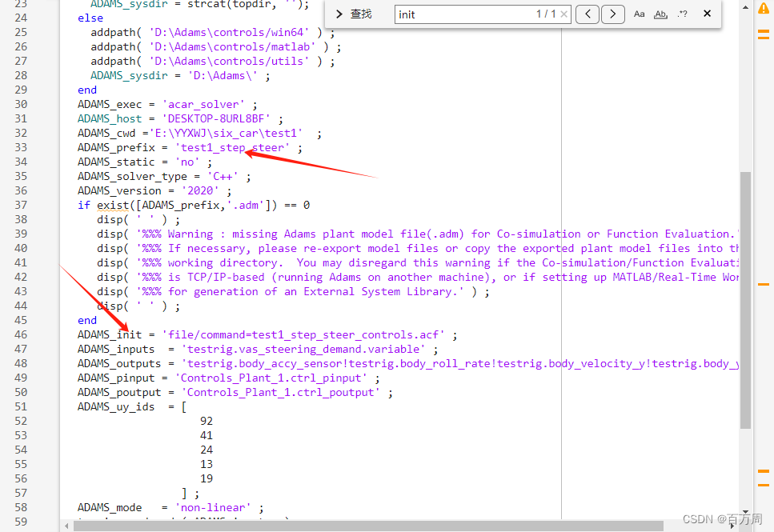Click the value 13 in array
The width and height of the screenshot is (774, 532).
(x=207, y=464)
